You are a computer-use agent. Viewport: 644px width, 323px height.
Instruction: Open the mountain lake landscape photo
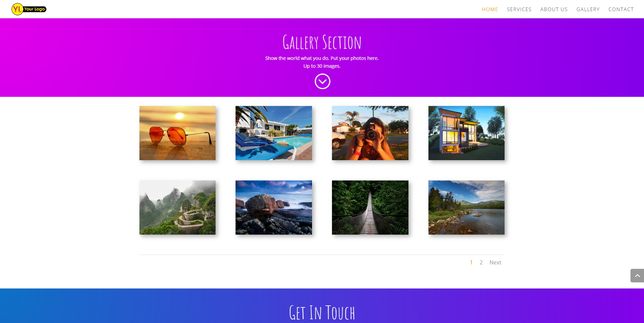pos(466,208)
